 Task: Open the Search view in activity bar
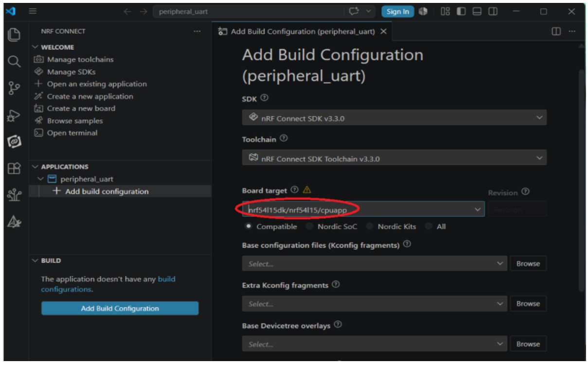(15, 61)
